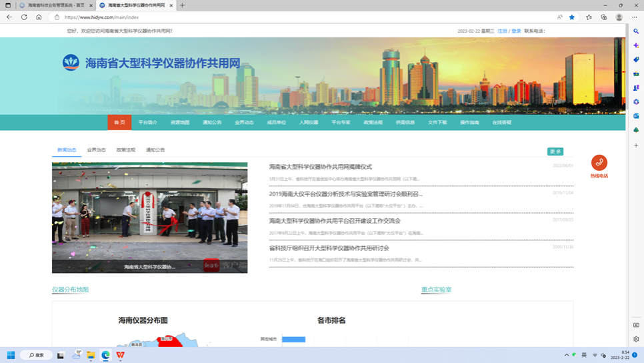This screenshot has width=644, height=363.
Task: Open Edge settings and more menu
Action: click(x=635, y=17)
